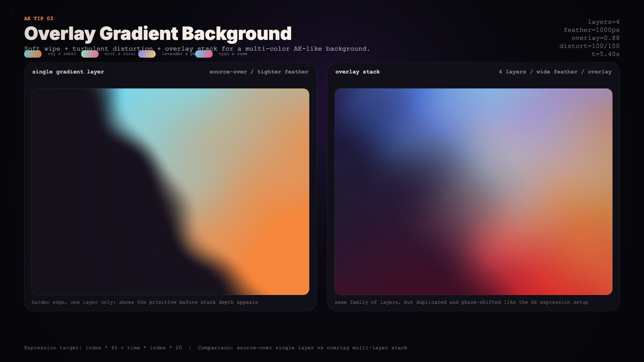
Task: Click the 'same family of layers' caption
Action: point(462,302)
